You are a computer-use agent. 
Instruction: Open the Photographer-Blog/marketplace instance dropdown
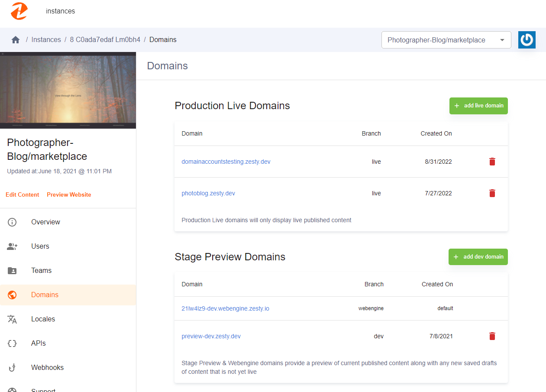tap(446, 39)
